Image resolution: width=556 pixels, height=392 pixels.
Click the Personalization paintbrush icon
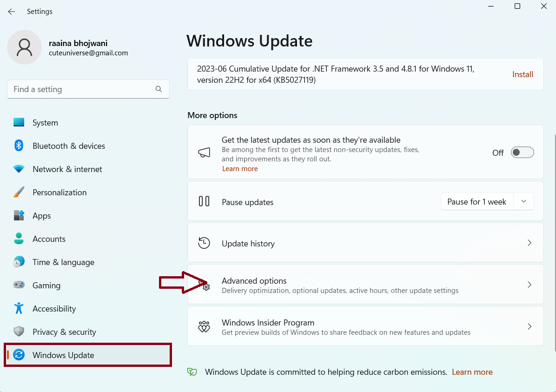click(19, 192)
